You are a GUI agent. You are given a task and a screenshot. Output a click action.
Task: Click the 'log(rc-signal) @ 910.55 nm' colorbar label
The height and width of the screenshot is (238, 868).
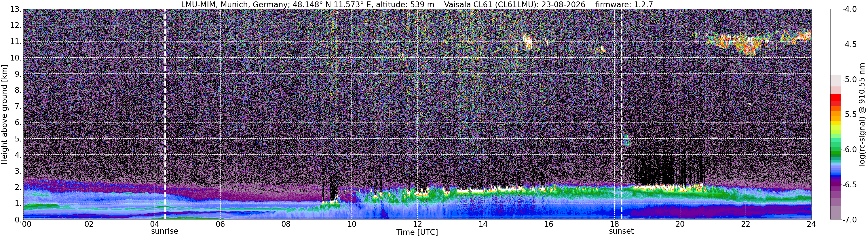(862, 114)
